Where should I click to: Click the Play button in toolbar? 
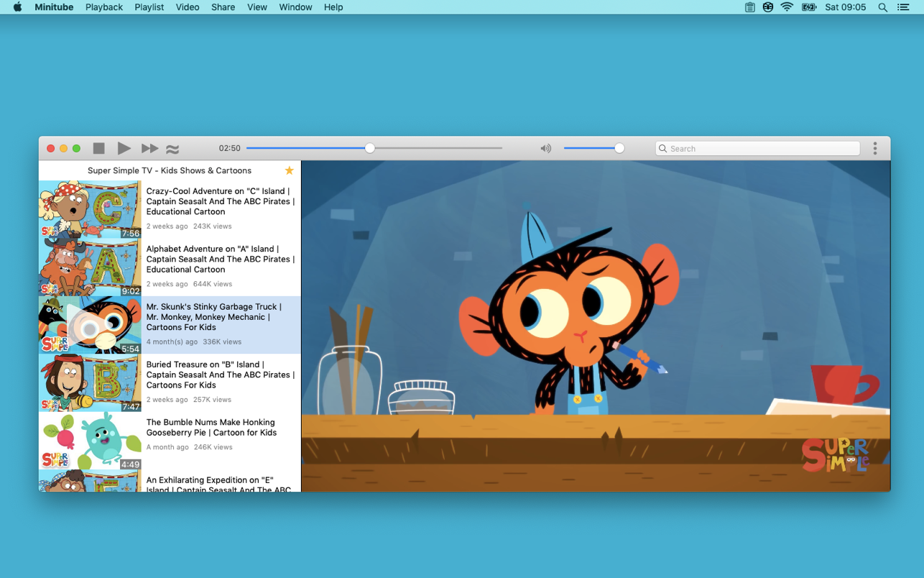pyautogui.click(x=124, y=148)
